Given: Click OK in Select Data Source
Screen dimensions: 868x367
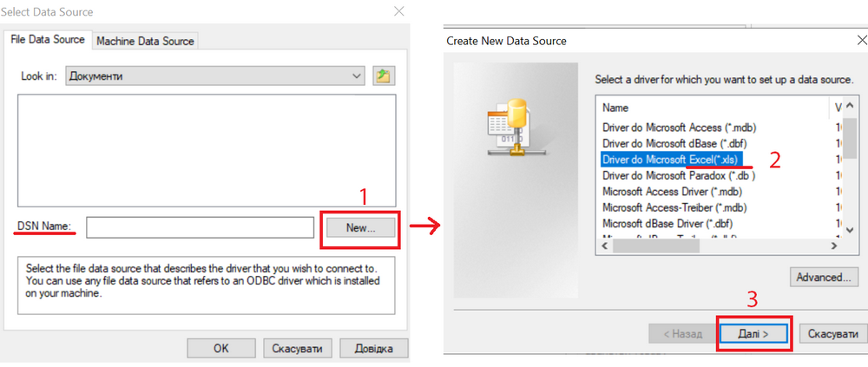Looking at the screenshot, I should (220, 348).
